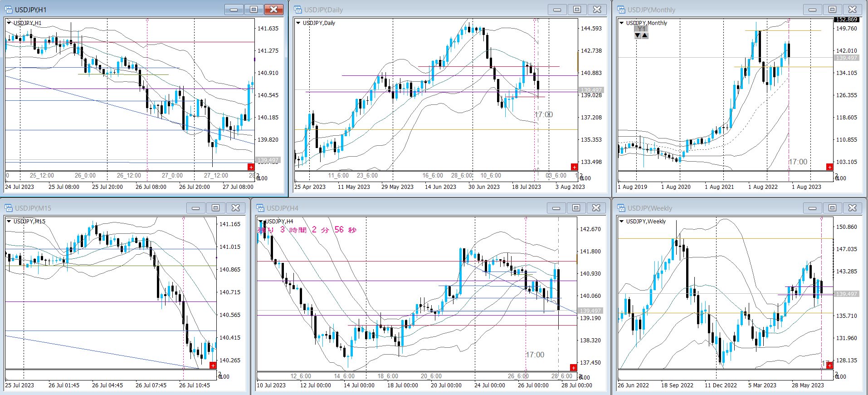Click the Y1 button on Monthly chart
Screen dimensions: 868x395
click(x=641, y=29)
